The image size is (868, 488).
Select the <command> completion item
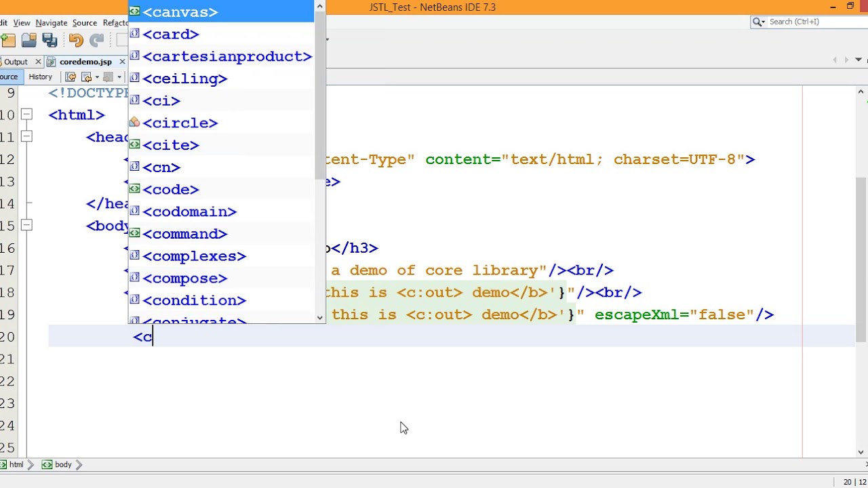pyautogui.click(x=221, y=233)
